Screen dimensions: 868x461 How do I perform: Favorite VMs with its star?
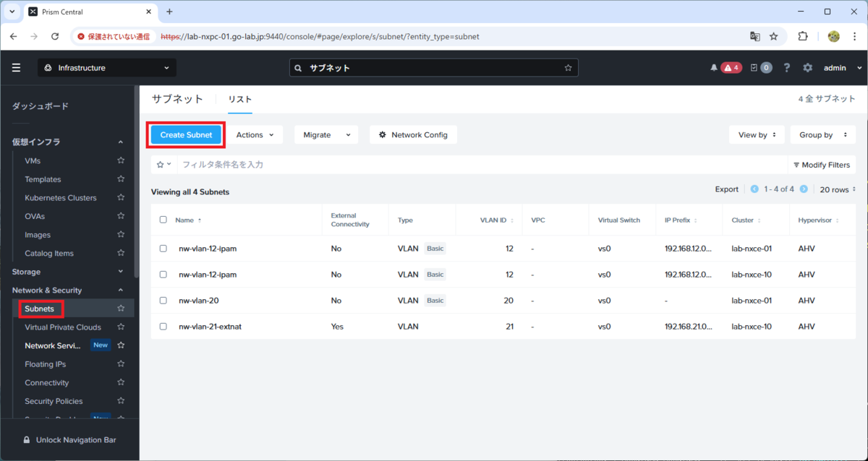point(121,160)
